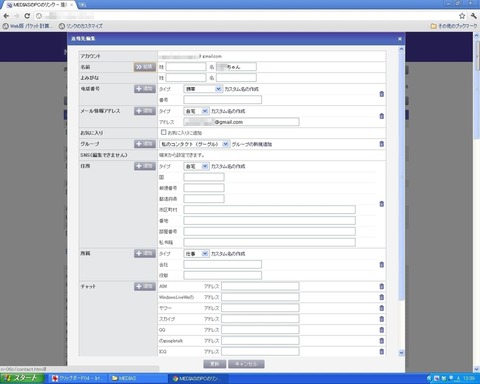The image size is (480, 384).
Task: Click the AIM chat address input field
Action: [260, 286]
